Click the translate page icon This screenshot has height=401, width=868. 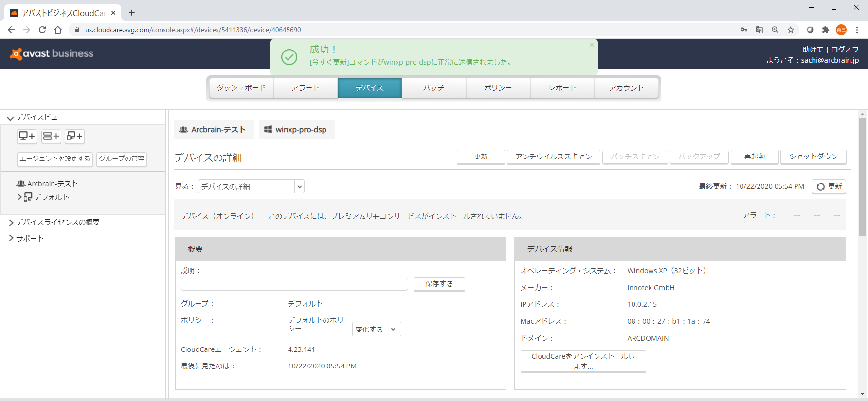(x=759, y=30)
